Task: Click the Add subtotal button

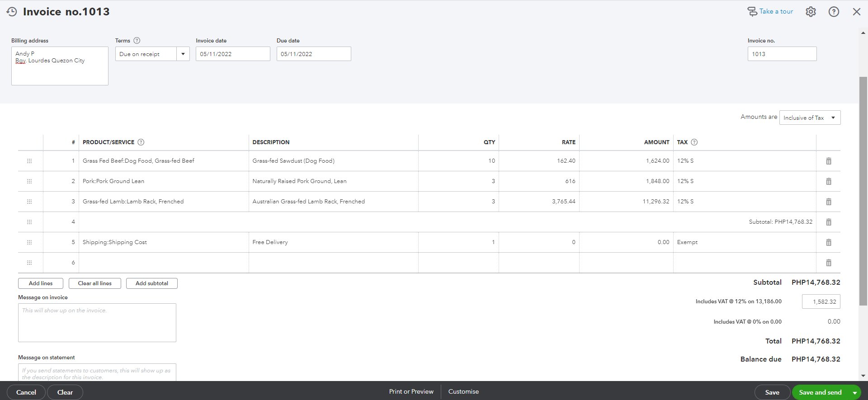Action: (x=152, y=283)
